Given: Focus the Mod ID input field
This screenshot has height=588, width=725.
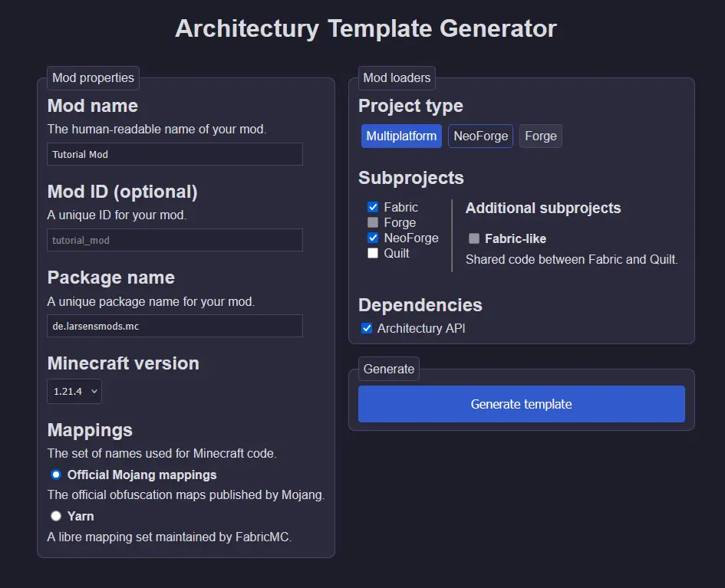Looking at the screenshot, I should click(x=175, y=240).
